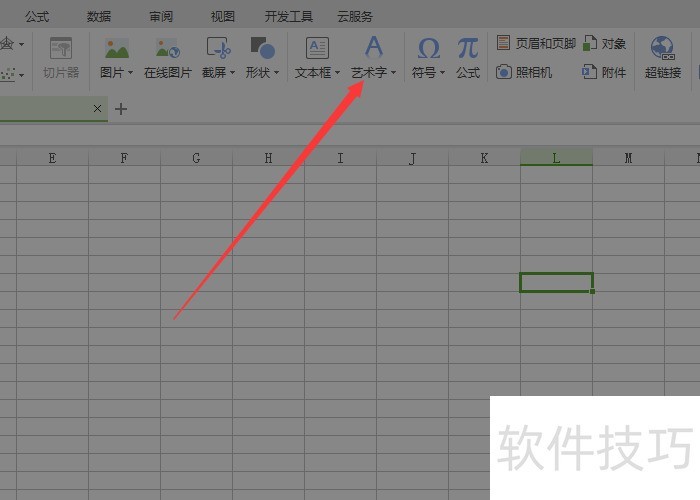Switch to the 数据 tab

click(x=99, y=17)
